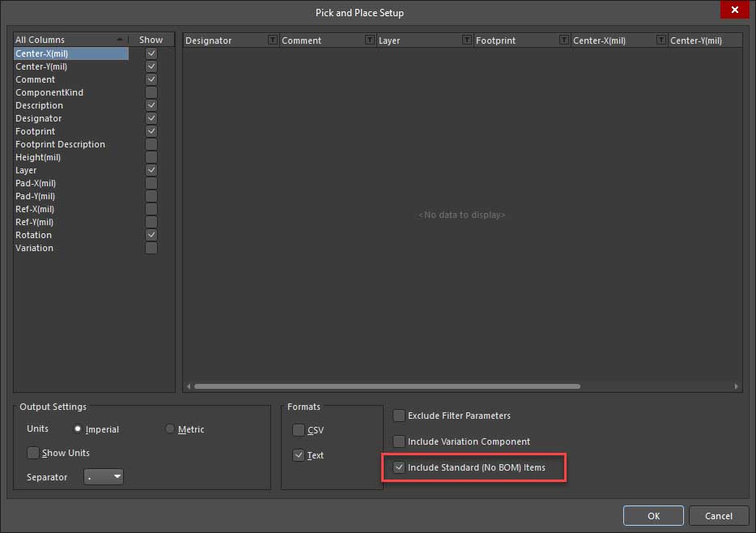
Task: Click the horizontal scrollbar thumb in grid
Action: [387, 386]
